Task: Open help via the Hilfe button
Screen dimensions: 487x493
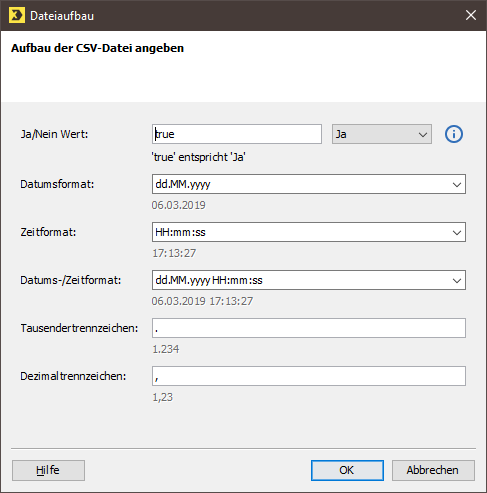Action: [x=48, y=470]
